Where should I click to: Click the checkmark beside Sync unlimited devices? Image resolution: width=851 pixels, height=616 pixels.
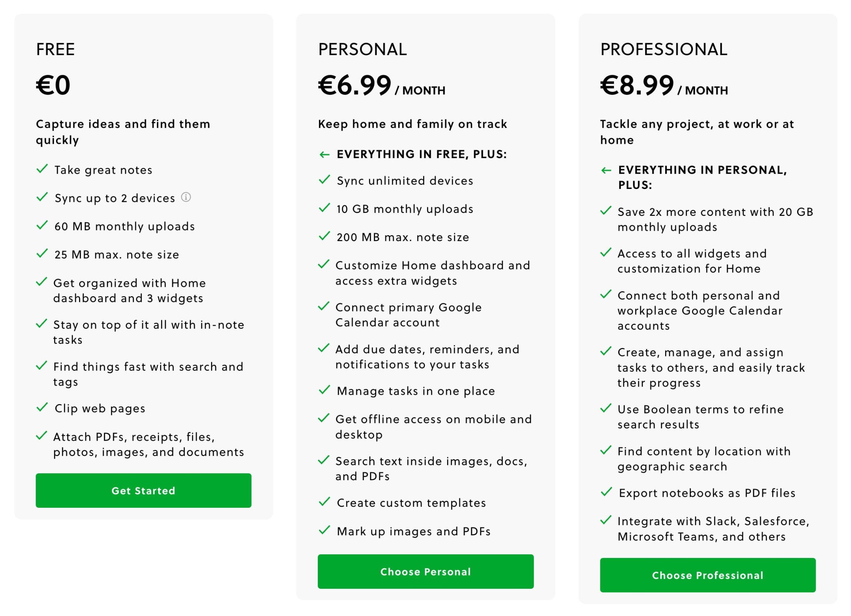[324, 179]
